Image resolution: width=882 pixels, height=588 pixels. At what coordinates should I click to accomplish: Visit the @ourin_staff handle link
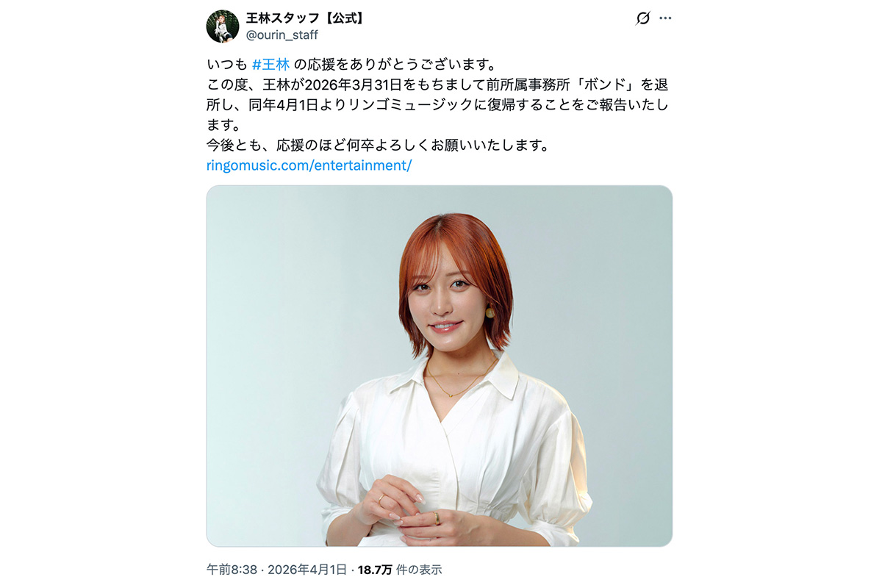pyautogui.click(x=282, y=35)
